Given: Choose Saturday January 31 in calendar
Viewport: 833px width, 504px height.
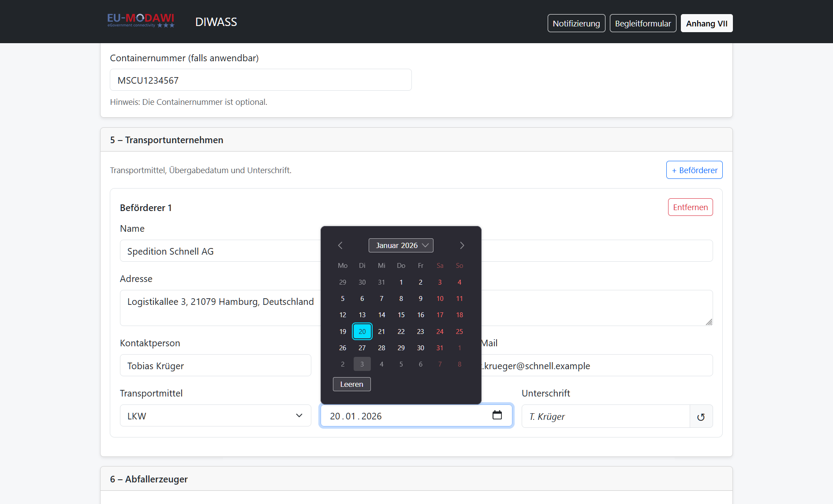Looking at the screenshot, I should [440, 348].
